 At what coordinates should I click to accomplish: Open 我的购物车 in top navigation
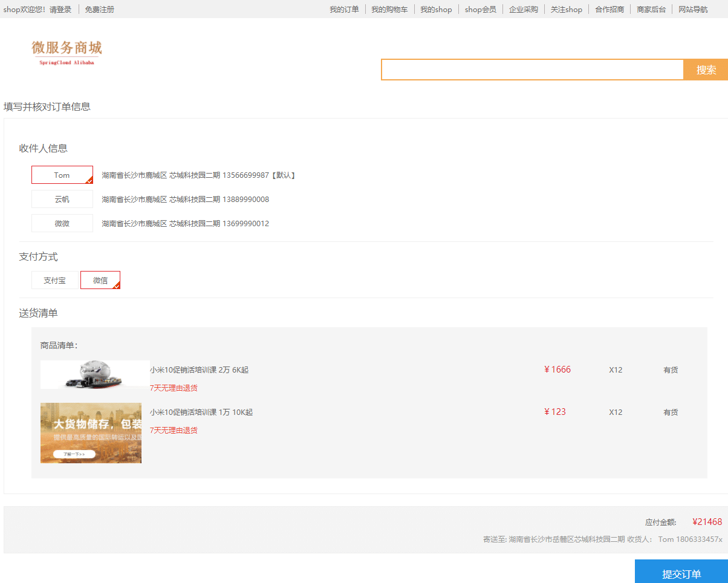click(x=389, y=10)
